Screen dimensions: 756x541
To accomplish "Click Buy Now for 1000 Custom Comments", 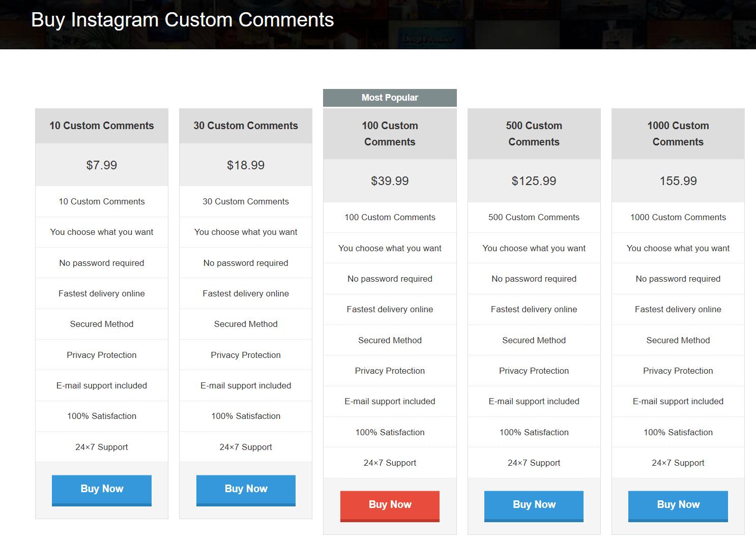I will click(678, 506).
